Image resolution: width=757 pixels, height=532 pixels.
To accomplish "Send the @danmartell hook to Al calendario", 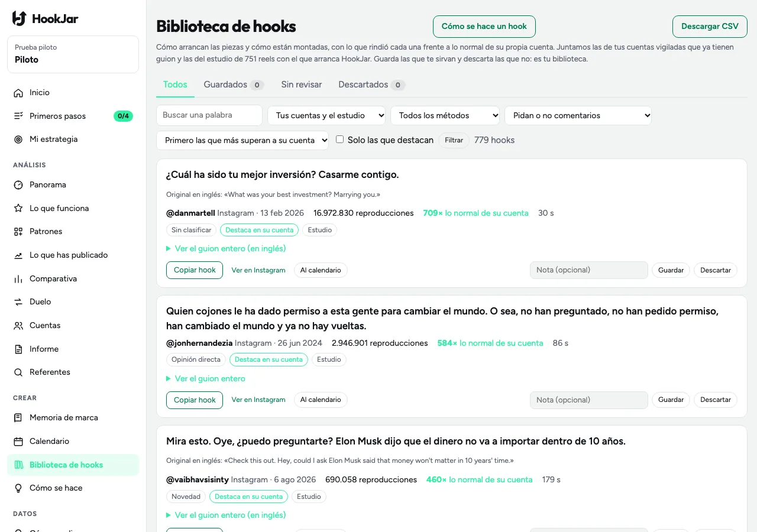I will click(x=321, y=270).
